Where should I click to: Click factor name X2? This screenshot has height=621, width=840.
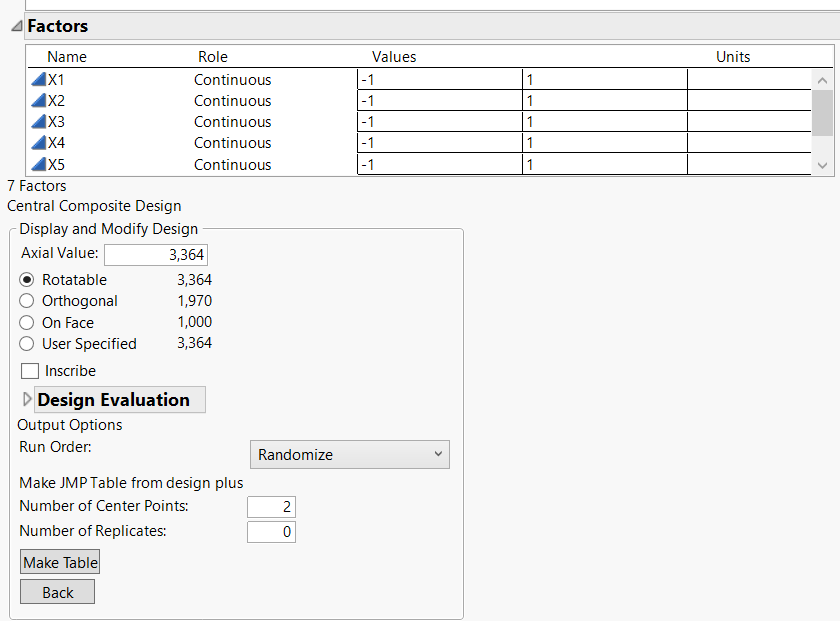(x=56, y=101)
